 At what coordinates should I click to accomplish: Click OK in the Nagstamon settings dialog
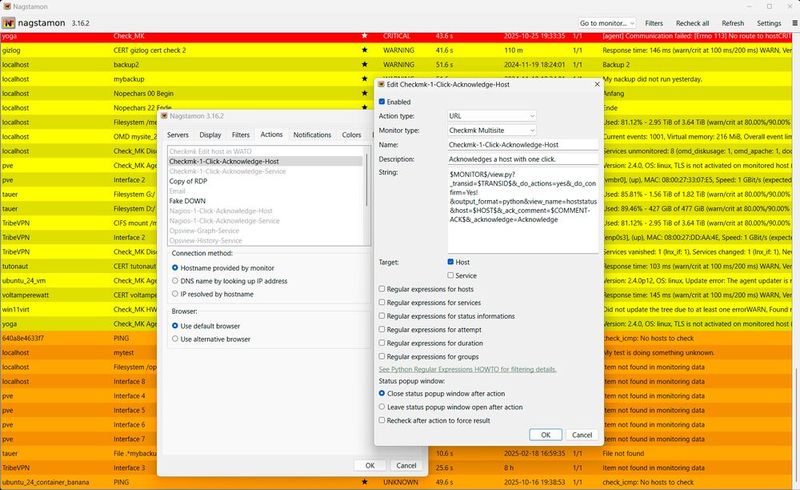pyautogui.click(x=370, y=466)
